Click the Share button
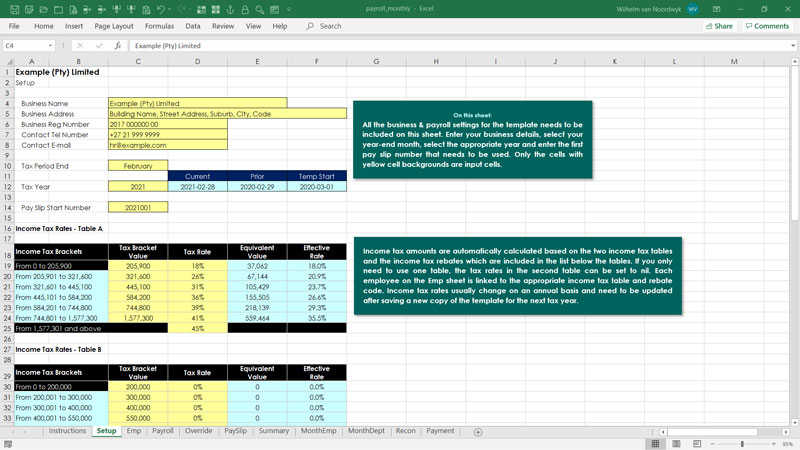The height and width of the screenshot is (450, 800). coord(719,26)
